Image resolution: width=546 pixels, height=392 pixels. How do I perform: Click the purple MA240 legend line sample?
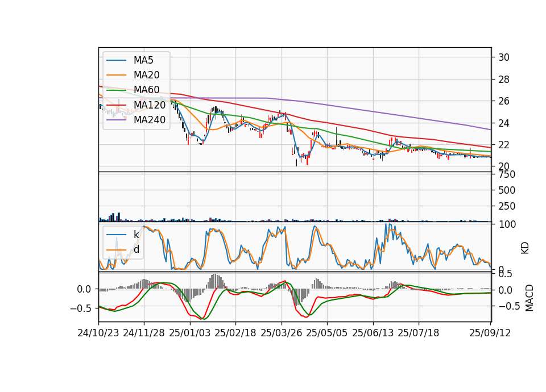click(x=116, y=120)
